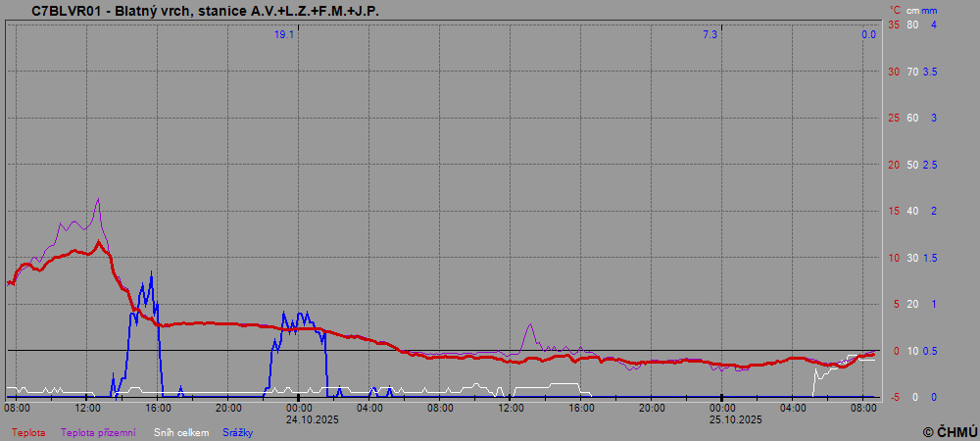Click the mm axis unit label
Image resolution: width=980 pixels, height=441 pixels.
click(x=930, y=10)
